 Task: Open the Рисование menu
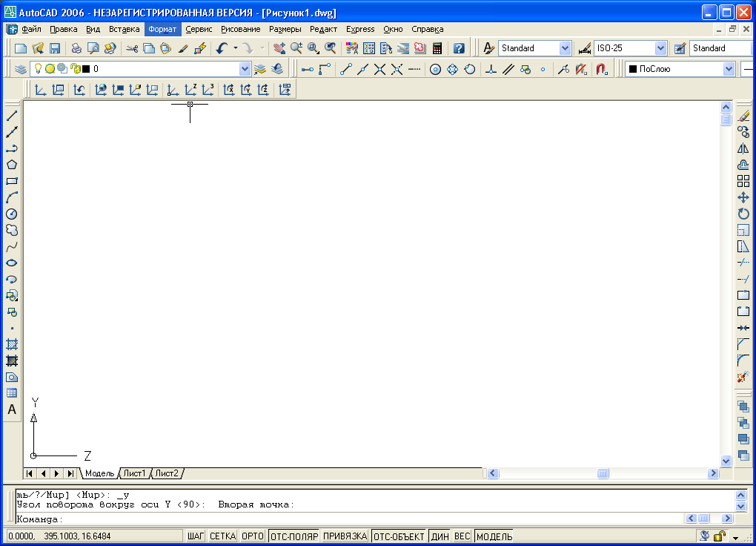pyautogui.click(x=241, y=29)
